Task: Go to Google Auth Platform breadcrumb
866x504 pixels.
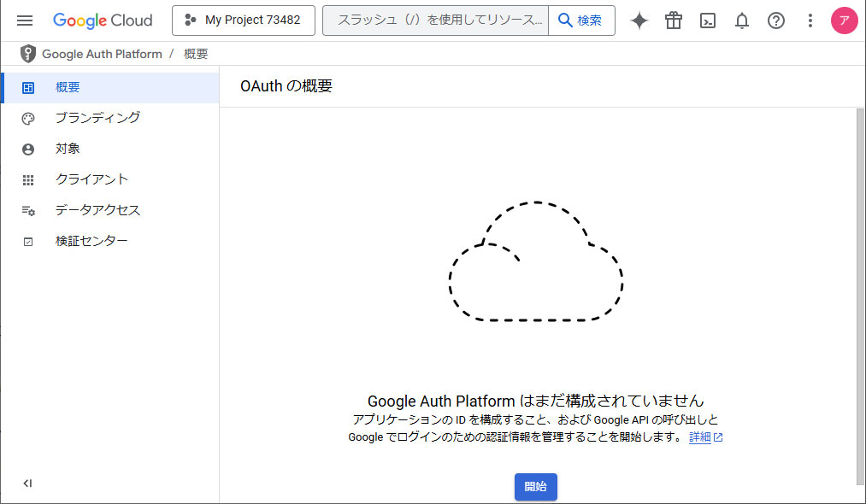Action: 103,54
